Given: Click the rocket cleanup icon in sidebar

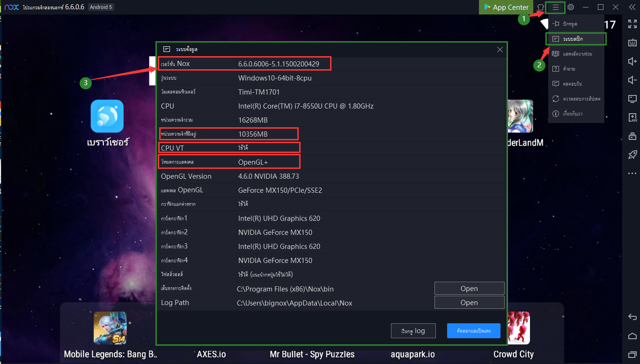Looking at the screenshot, I should point(632,155).
